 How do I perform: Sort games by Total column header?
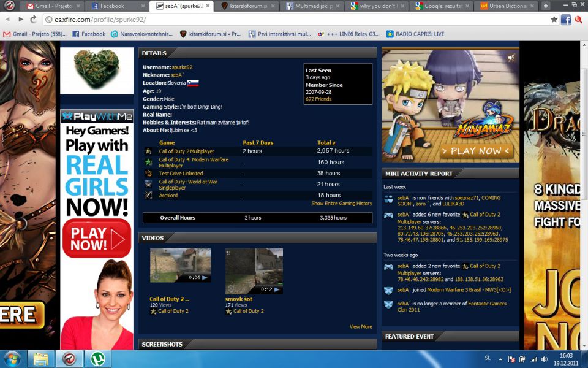(x=326, y=143)
